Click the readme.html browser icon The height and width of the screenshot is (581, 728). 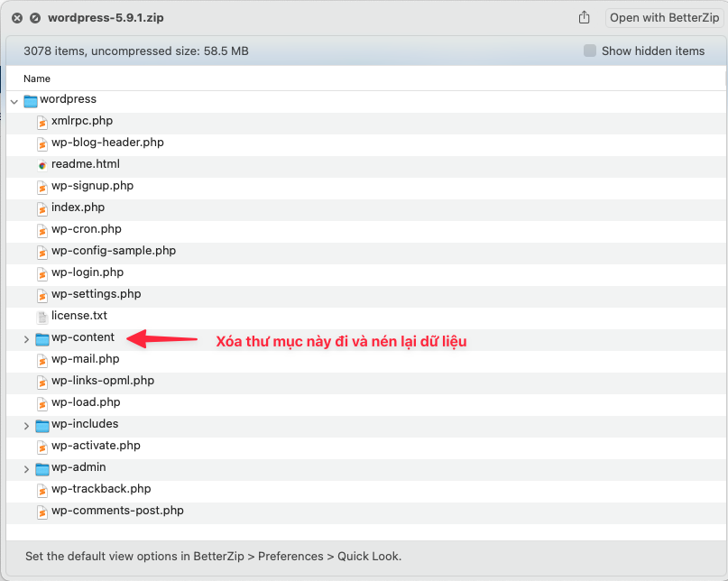coord(42,165)
